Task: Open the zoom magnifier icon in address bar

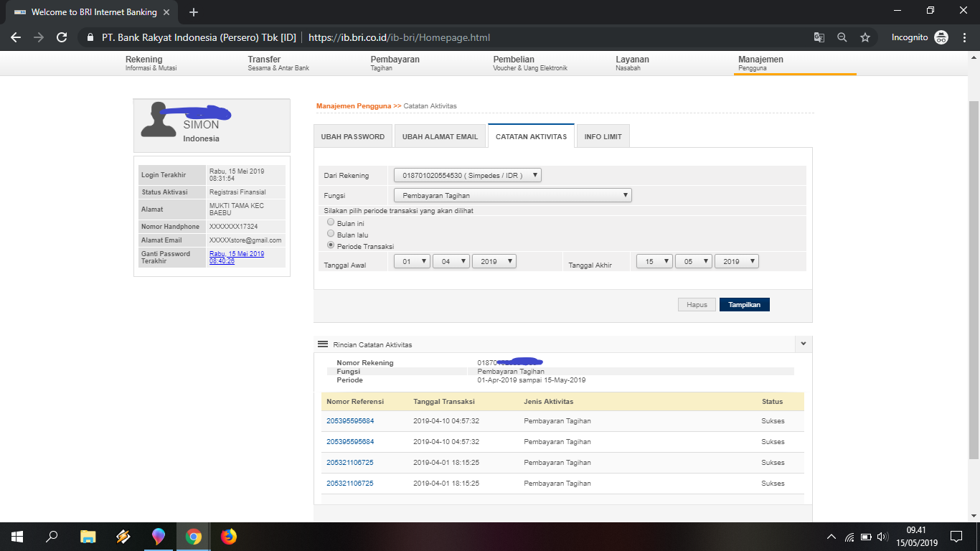Action: coord(842,37)
